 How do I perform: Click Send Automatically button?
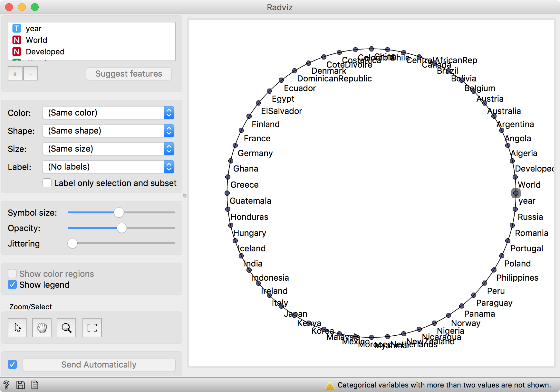point(99,365)
